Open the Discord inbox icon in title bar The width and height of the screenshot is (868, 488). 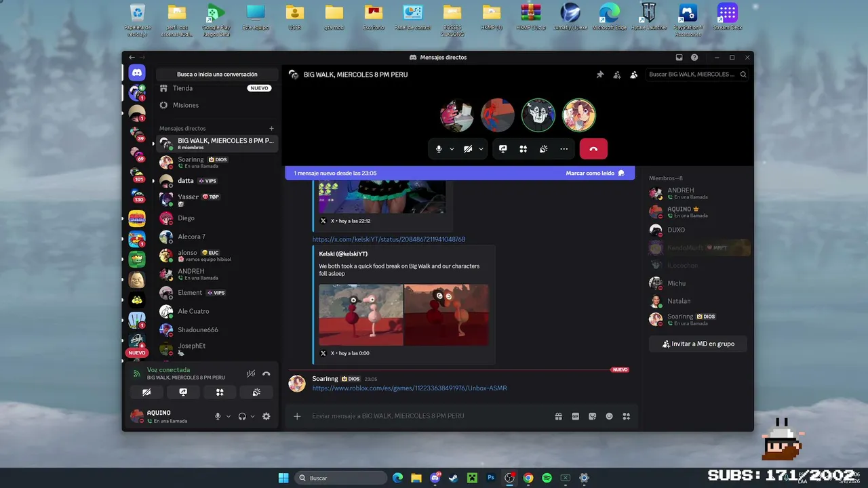(x=679, y=58)
